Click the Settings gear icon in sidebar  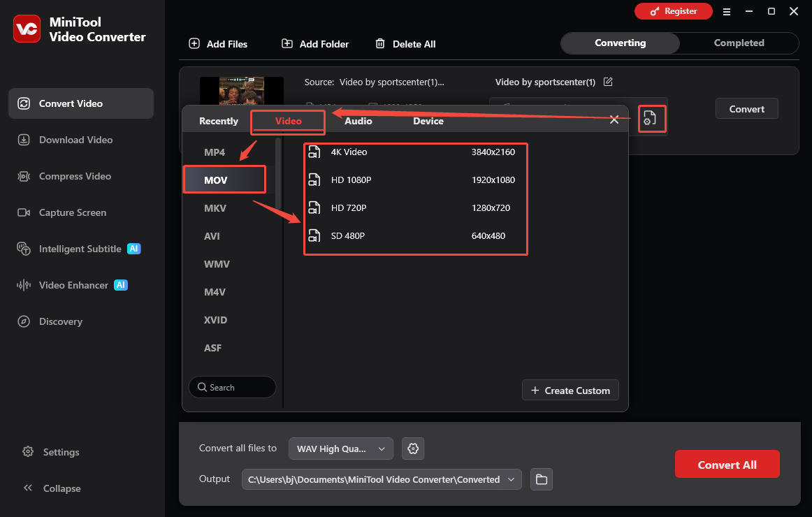pos(28,452)
